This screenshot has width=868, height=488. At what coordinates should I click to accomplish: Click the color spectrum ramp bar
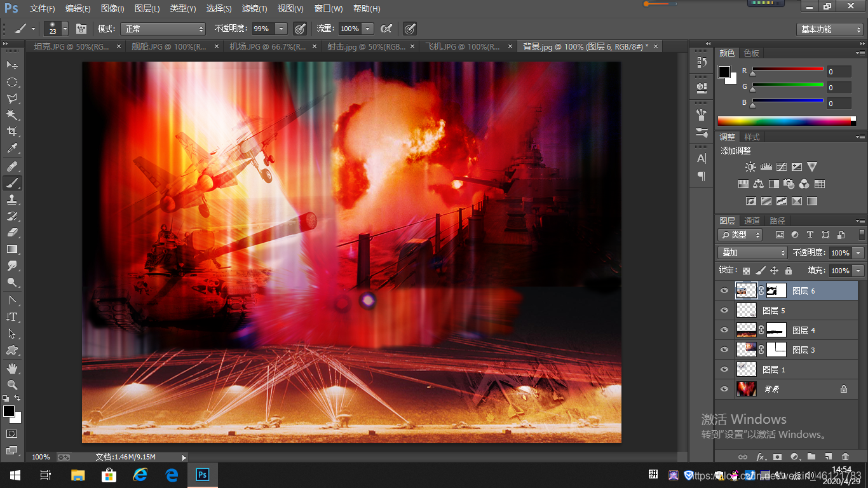pos(787,121)
